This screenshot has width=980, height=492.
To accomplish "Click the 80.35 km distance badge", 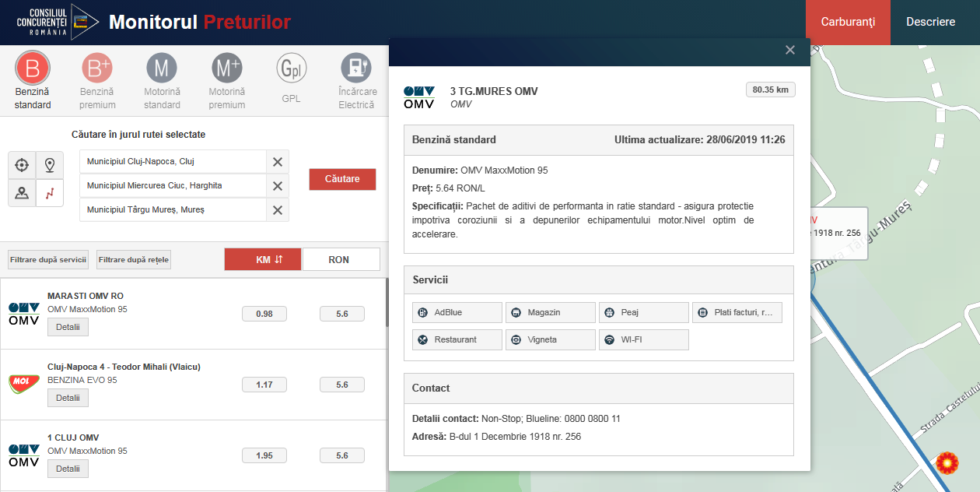I will point(770,90).
